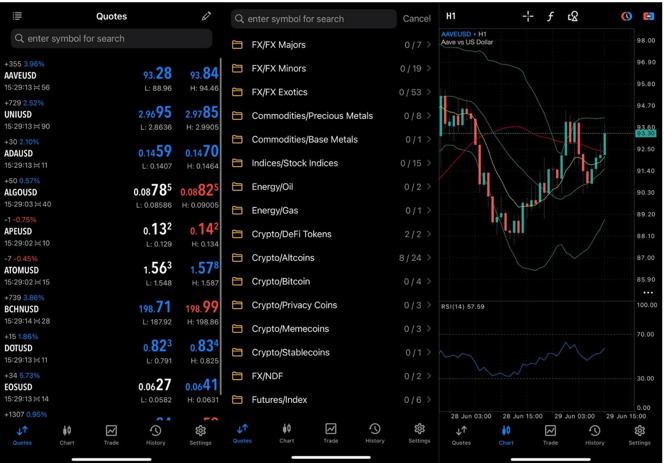The height and width of the screenshot is (463, 664).
Task: Open Settings tab in middle panel
Action: (x=419, y=433)
